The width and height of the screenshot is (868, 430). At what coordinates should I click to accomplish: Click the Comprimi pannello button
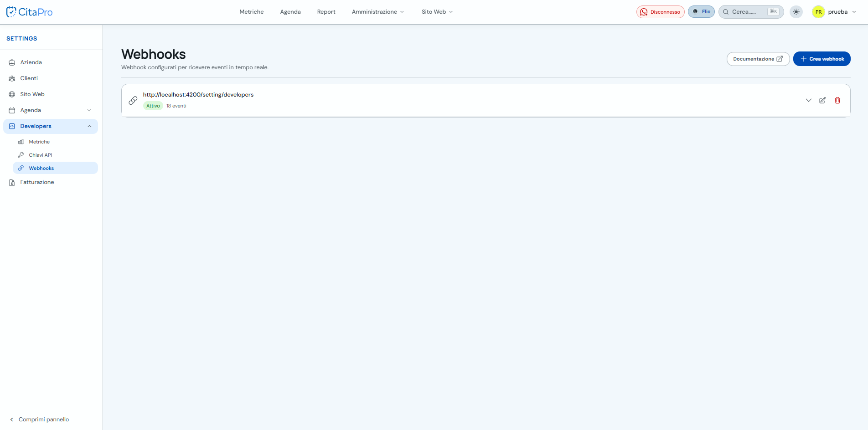39,420
